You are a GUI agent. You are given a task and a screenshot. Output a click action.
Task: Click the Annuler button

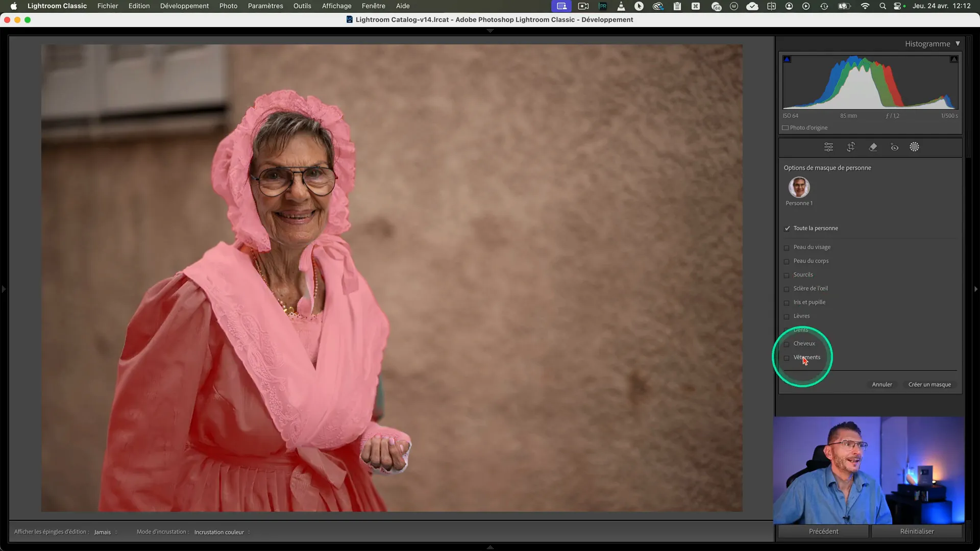point(882,385)
